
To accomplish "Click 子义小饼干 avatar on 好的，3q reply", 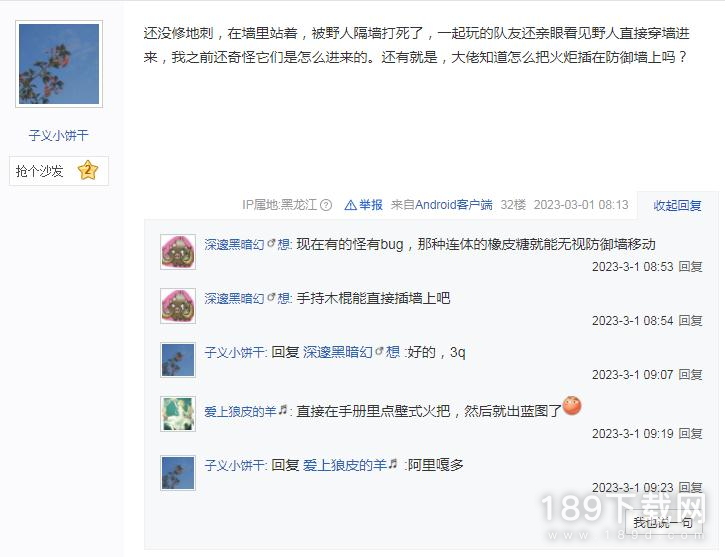I will tap(178, 360).
